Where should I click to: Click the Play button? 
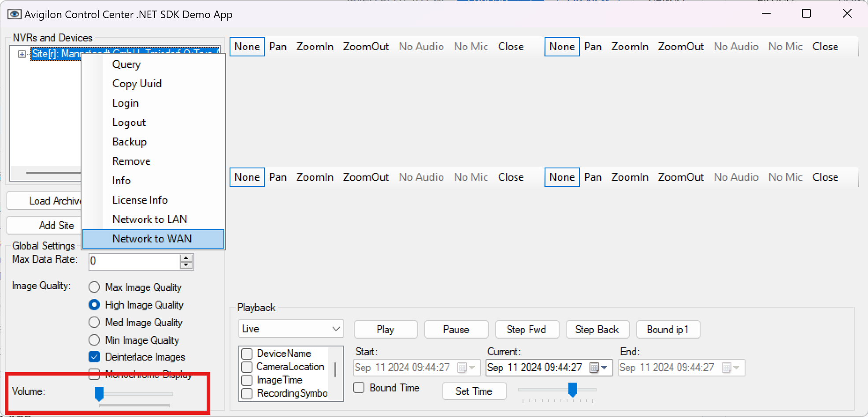click(386, 330)
